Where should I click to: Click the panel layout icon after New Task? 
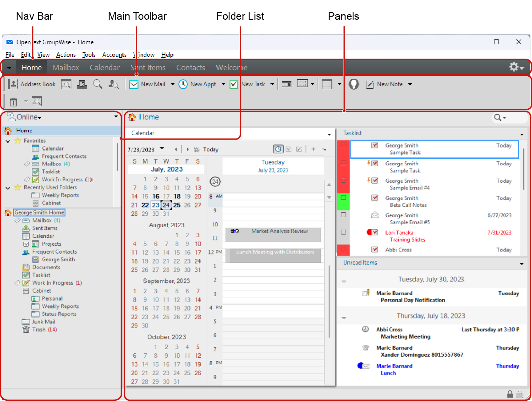point(286,84)
